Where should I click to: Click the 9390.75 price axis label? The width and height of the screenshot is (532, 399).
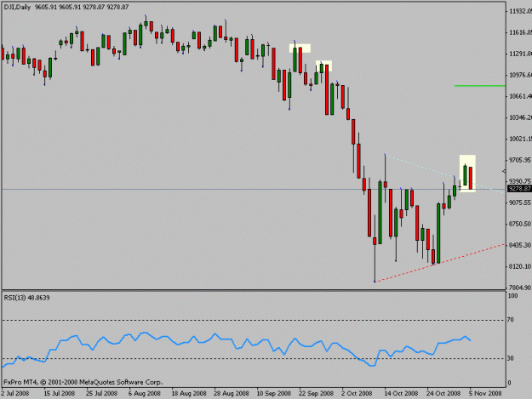(520, 181)
